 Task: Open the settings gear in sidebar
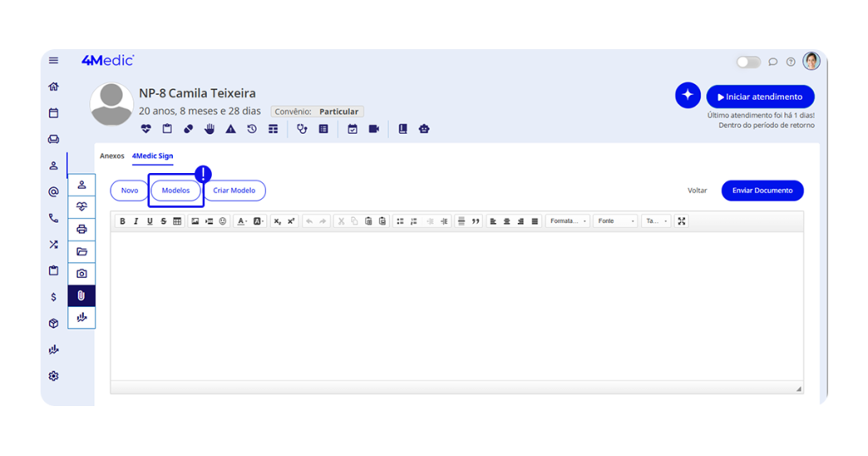coord(53,376)
